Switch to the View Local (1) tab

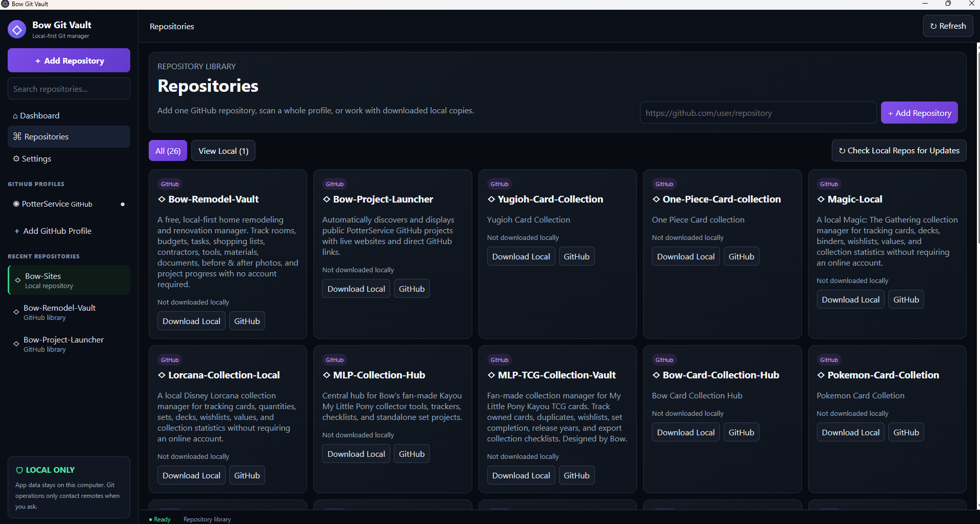pyautogui.click(x=223, y=151)
